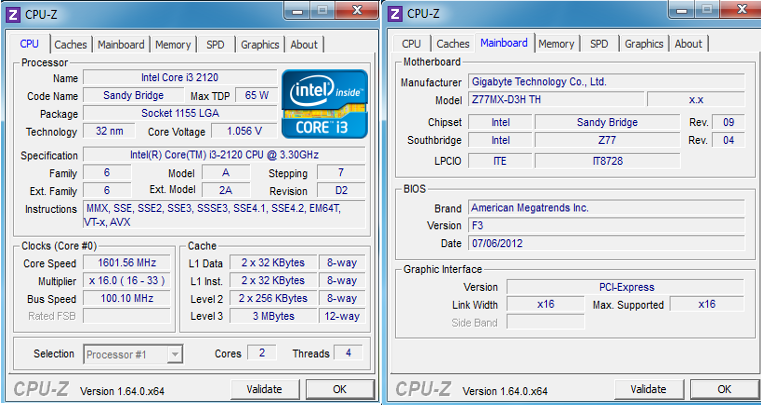Click the Level 3 '3 MBytes' value
Screen dimensions: 761x405
273,316
